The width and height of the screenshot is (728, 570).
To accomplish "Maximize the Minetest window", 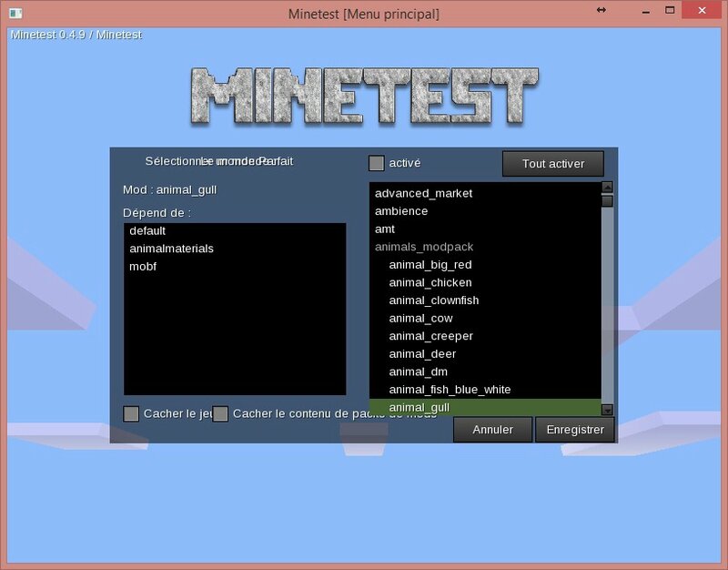I will click(x=669, y=10).
